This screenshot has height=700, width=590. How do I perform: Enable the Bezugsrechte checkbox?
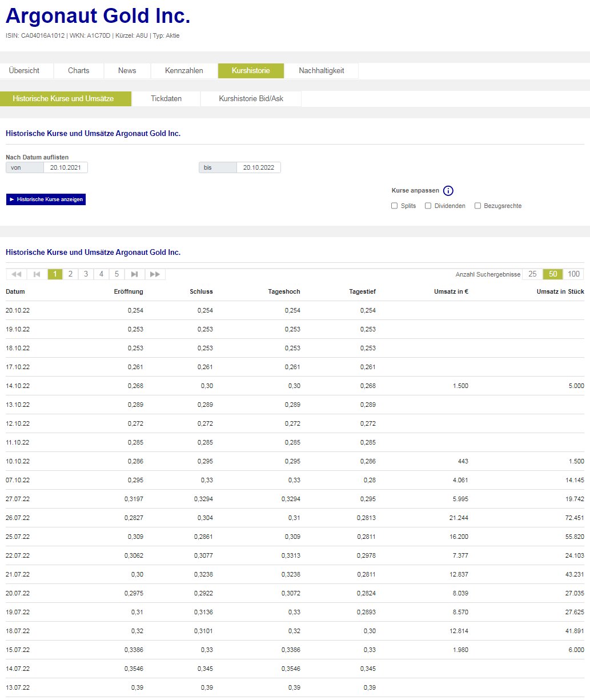477,206
